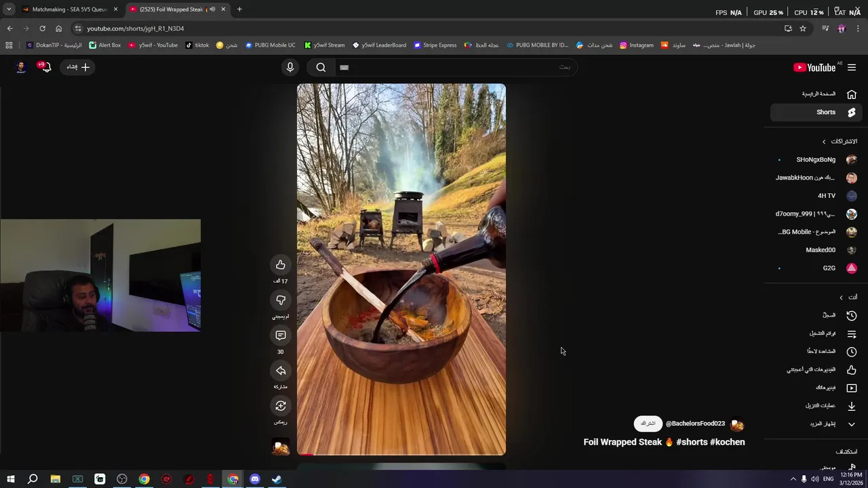Viewport: 868px width, 488px height.
Task: Reload the page
Action: (42, 28)
